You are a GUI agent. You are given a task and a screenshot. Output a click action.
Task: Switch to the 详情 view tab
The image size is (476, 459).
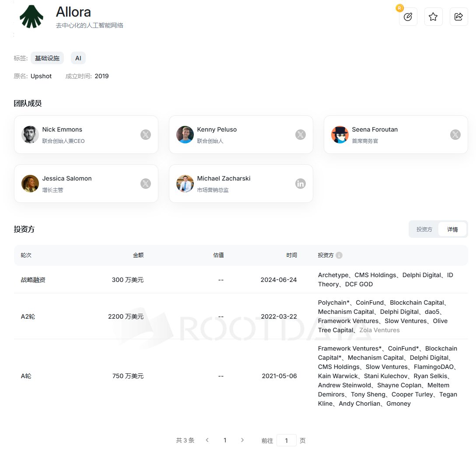pos(452,229)
